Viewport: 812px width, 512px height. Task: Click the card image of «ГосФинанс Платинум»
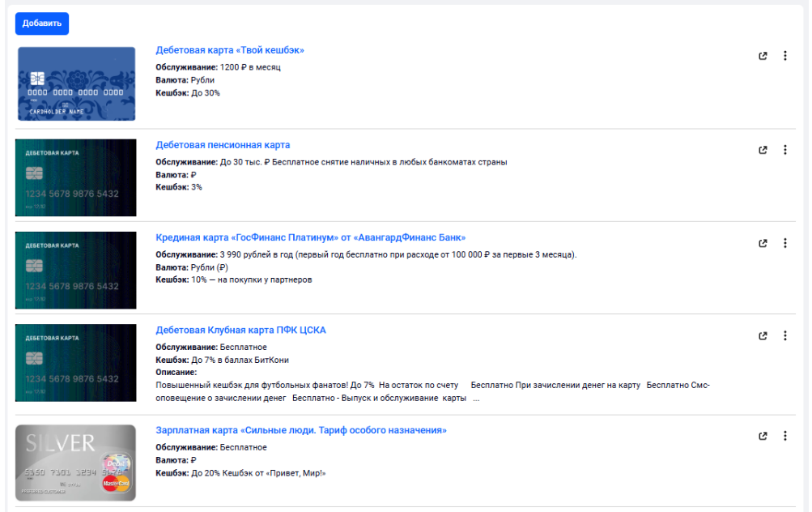tap(75, 271)
